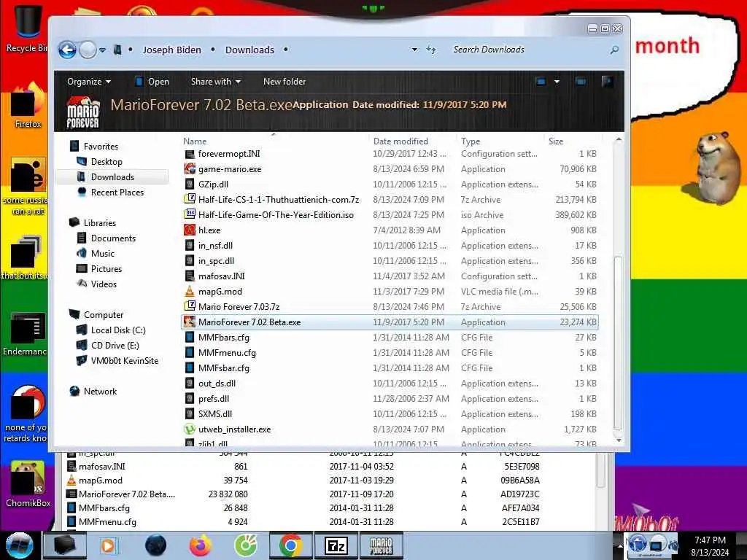
Task: Sort by the Size column header
Action: point(555,141)
